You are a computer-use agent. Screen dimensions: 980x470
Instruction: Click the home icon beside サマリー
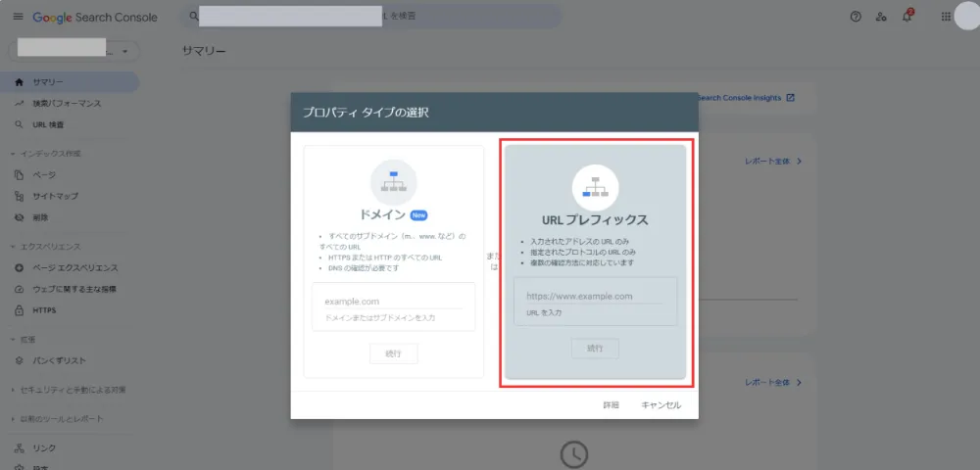click(x=19, y=82)
